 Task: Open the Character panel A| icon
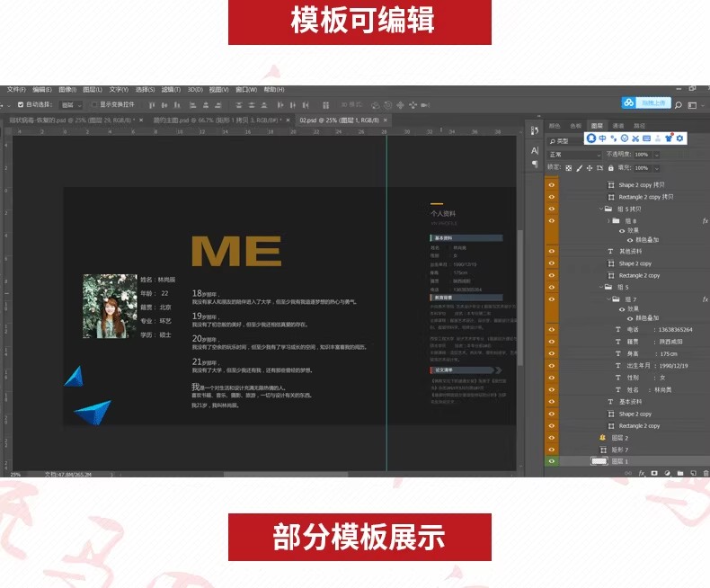point(535,150)
